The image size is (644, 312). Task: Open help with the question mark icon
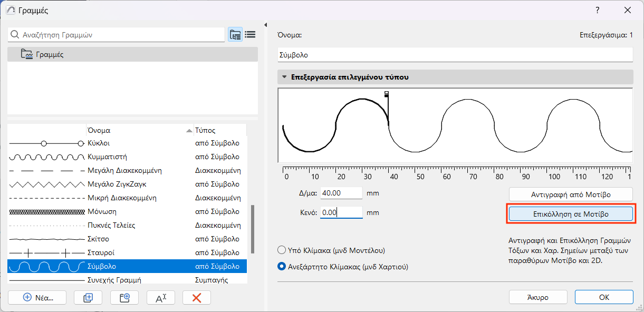click(x=598, y=10)
